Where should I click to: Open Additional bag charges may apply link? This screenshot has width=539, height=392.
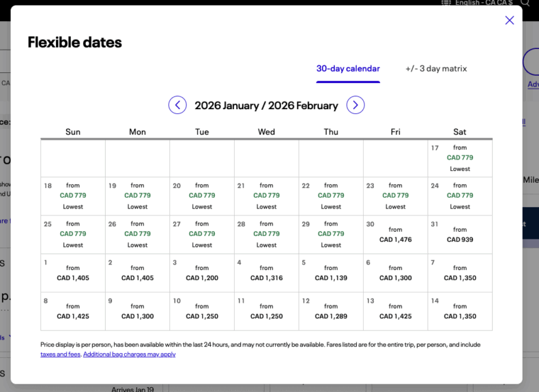[129, 355]
